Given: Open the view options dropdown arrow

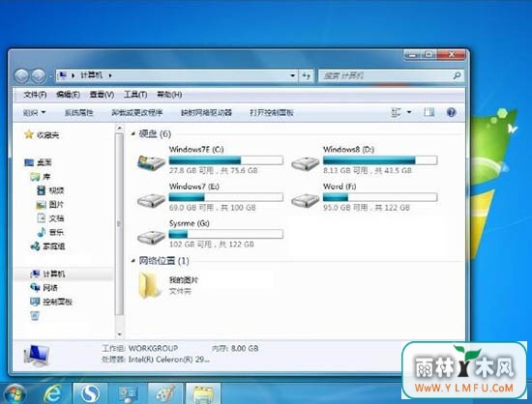Looking at the screenshot, I should (409, 112).
